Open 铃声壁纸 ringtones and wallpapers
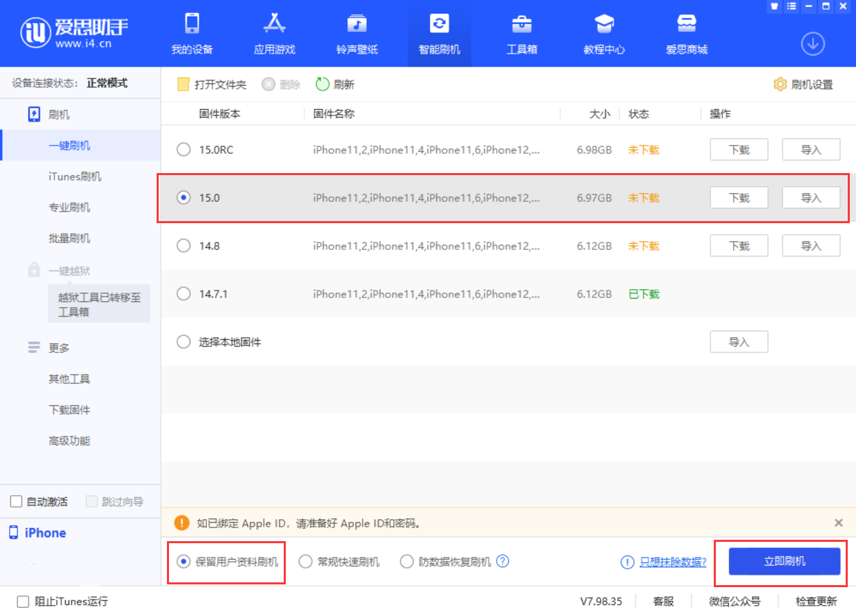The width and height of the screenshot is (856, 616). [x=357, y=33]
